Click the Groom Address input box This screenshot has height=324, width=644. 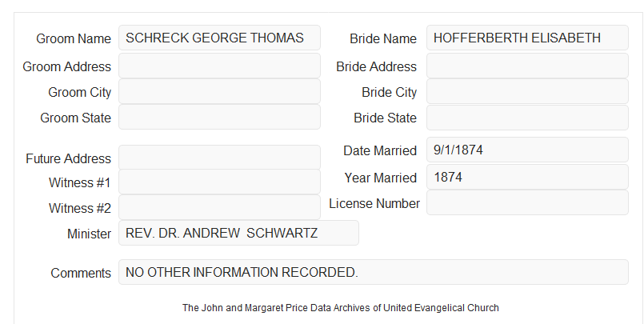(x=219, y=66)
